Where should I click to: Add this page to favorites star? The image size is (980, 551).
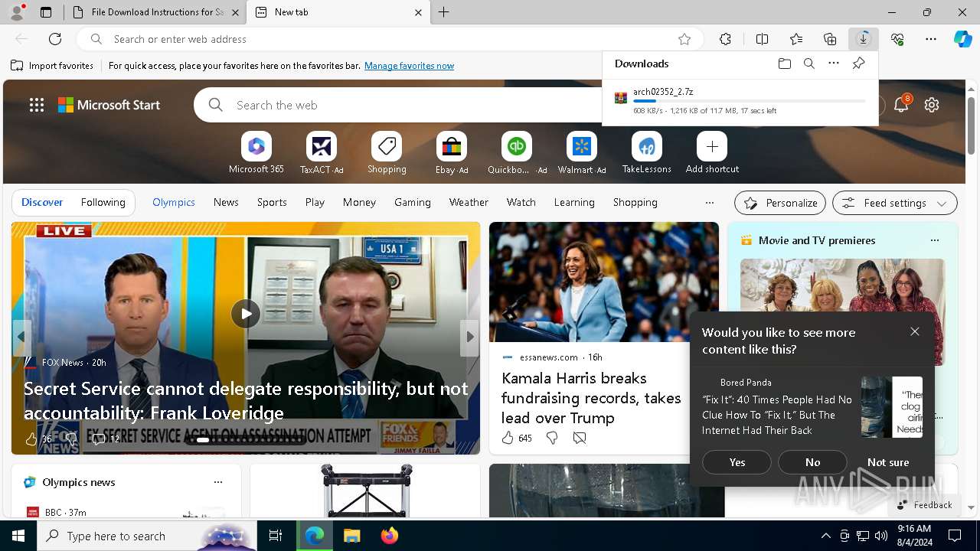click(x=684, y=39)
